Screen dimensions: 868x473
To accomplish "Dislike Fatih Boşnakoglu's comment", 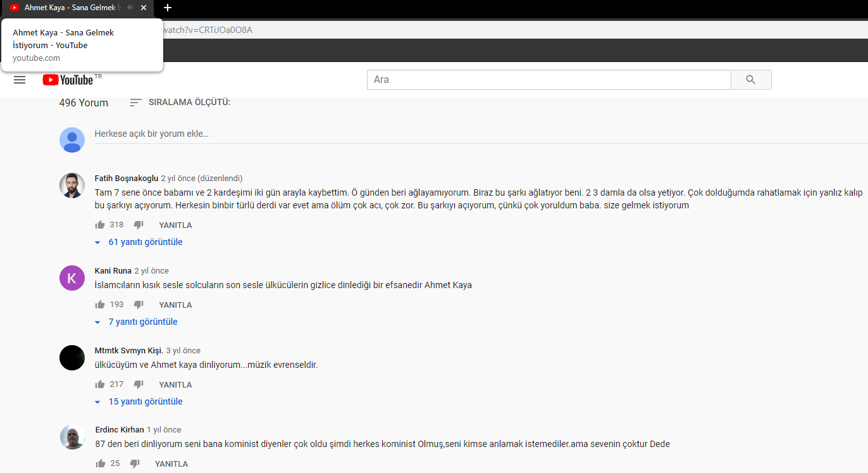I will tap(139, 225).
